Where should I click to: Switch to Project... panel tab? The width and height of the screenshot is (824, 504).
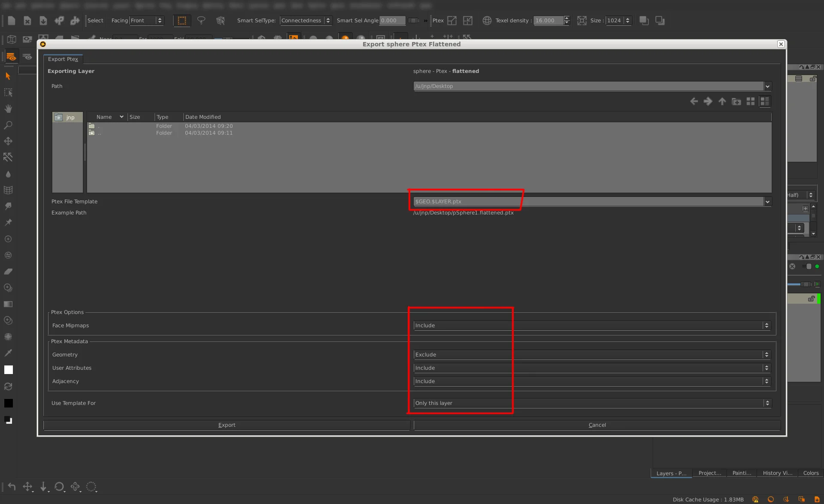pos(710,473)
